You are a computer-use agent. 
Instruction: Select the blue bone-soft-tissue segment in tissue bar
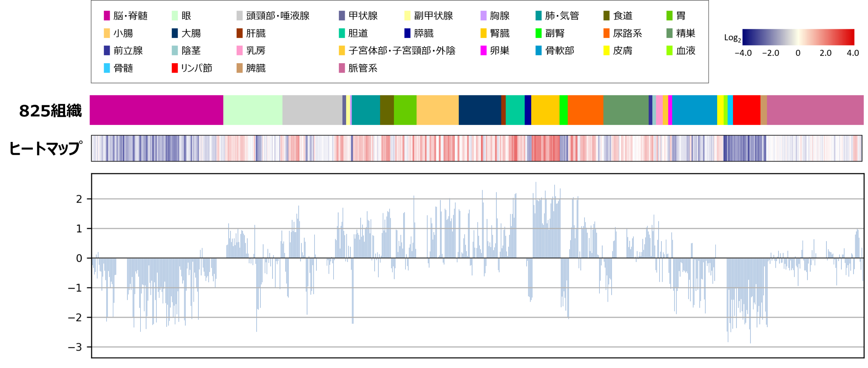click(694, 110)
